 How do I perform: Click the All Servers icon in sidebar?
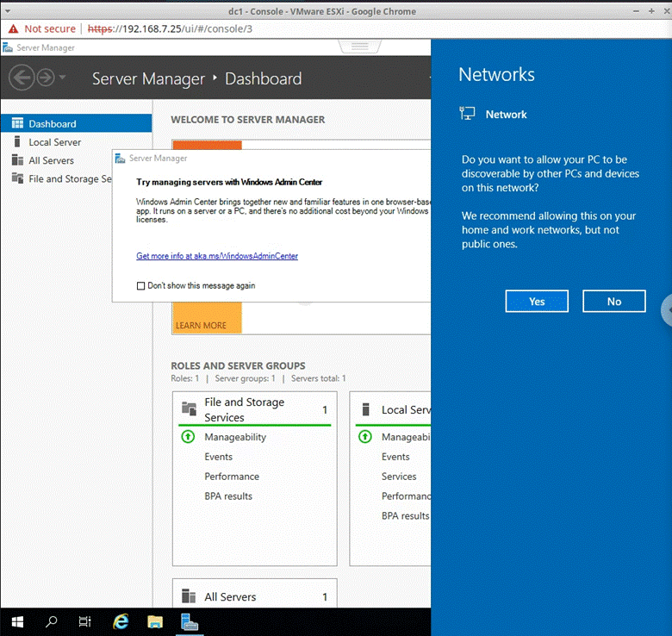[x=17, y=159]
